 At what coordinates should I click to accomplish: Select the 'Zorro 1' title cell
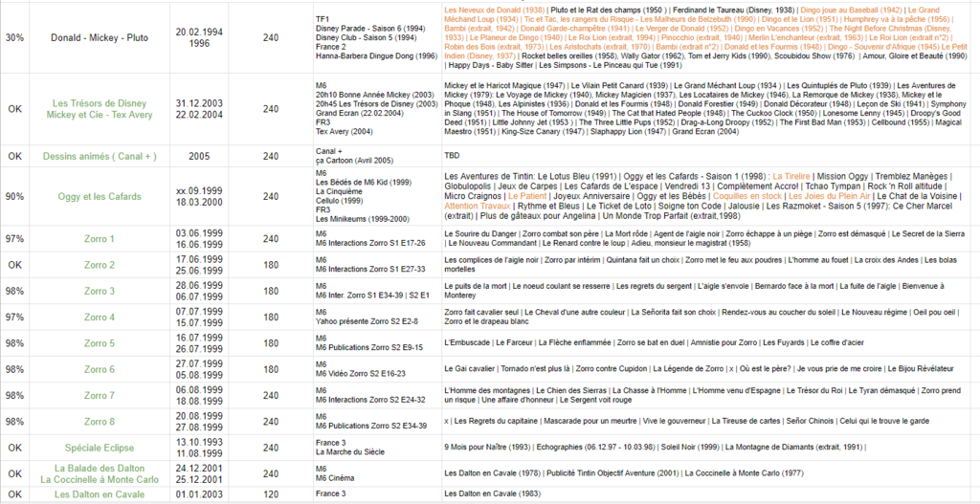(100, 238)
